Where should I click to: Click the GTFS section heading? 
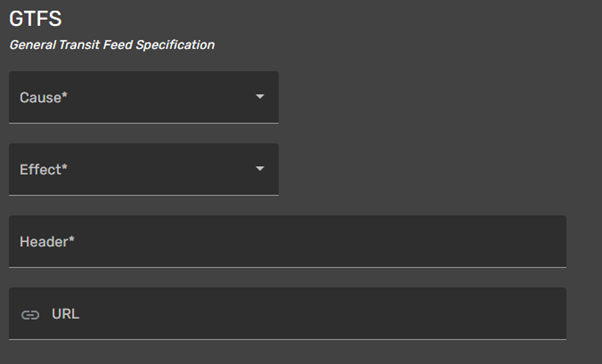pyautogui.click(x=35, y=18)
